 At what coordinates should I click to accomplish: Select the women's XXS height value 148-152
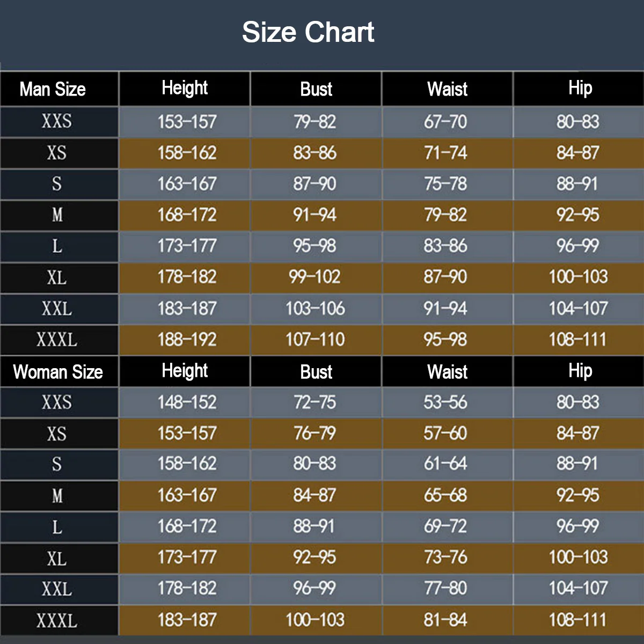(x=187, y=402)
